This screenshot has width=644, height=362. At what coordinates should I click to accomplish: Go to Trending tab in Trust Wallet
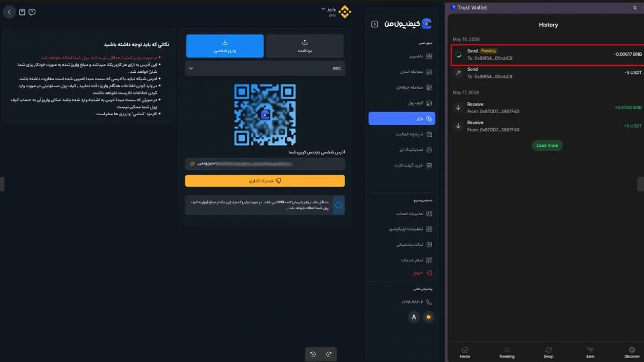coord(507,352)
